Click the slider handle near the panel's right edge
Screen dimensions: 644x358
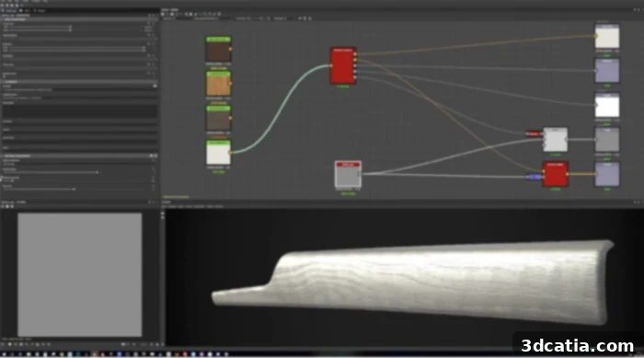pyautogui.click(x=144, y=49)
